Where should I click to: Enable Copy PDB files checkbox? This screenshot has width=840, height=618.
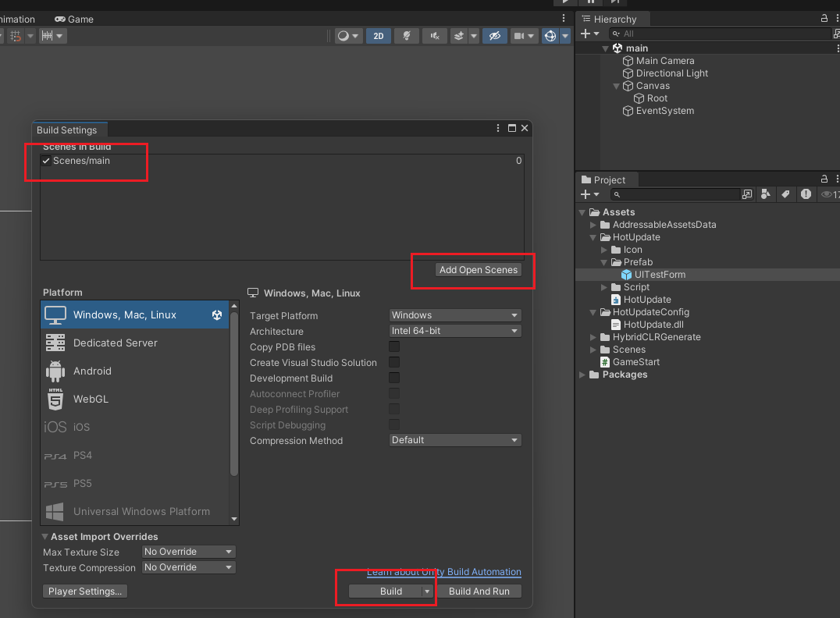tap(394, 346)
